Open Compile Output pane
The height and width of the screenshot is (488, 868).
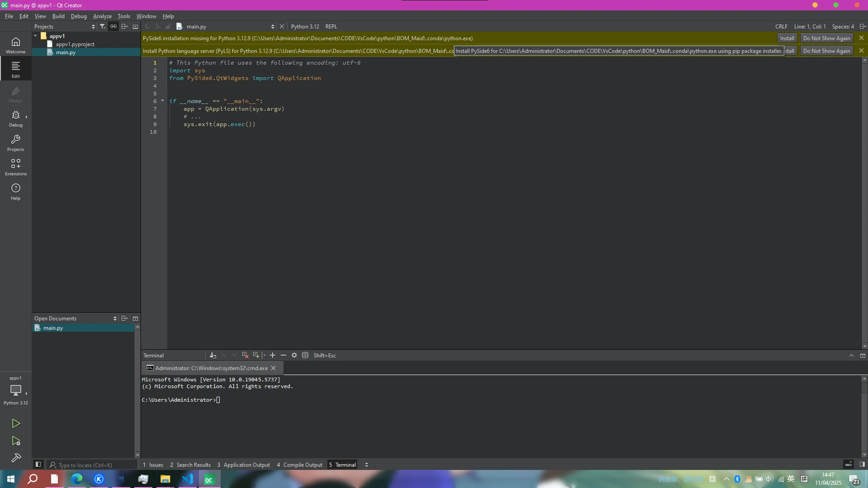pyautogui.click(x=300, y=465)
